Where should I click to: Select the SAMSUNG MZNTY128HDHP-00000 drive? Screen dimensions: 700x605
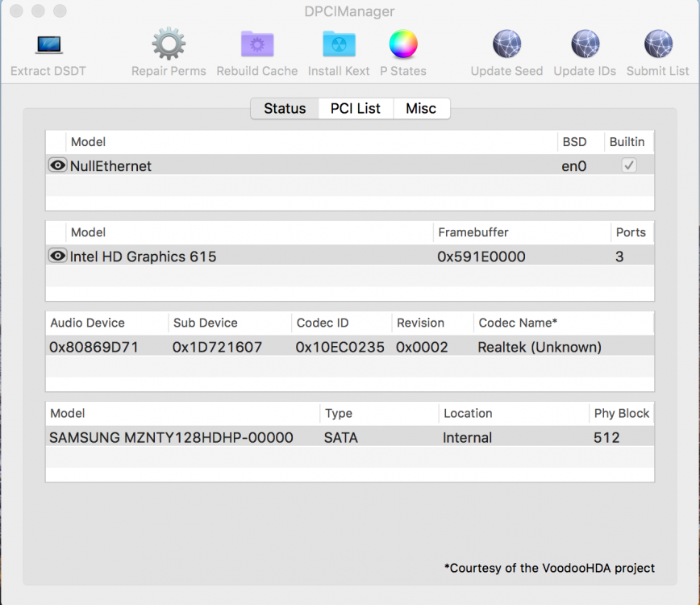point(171,437)
